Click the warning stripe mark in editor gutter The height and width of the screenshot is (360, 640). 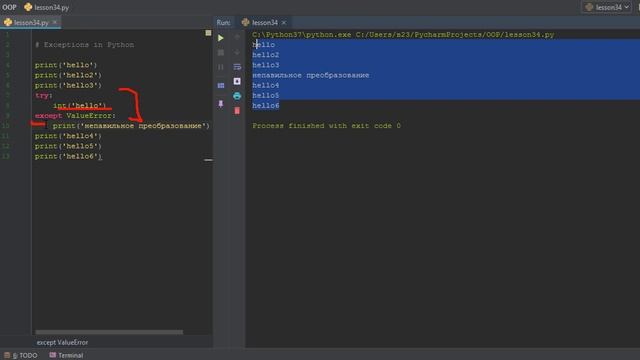[208, 160]
